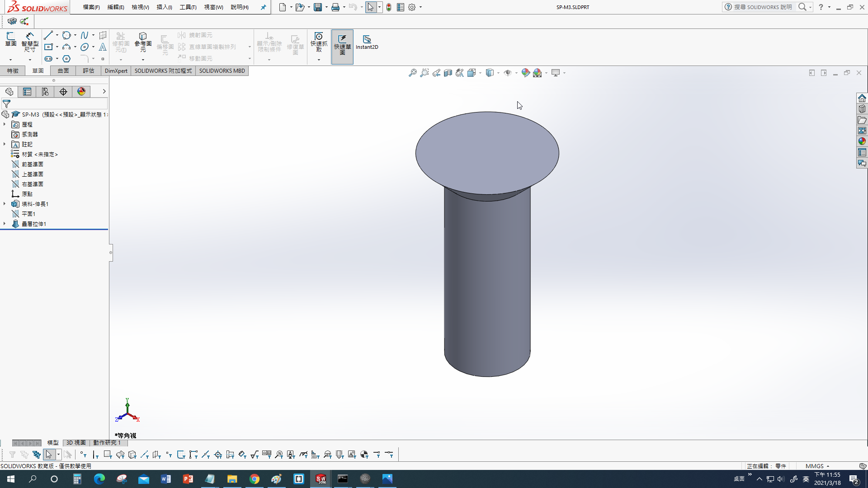Expand the 註記 annotations tree node

click(5, 144)
